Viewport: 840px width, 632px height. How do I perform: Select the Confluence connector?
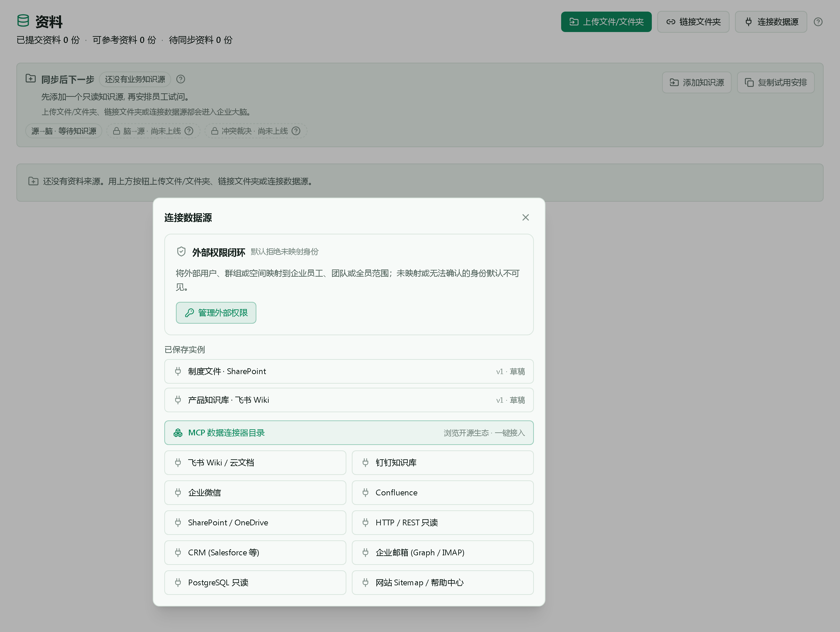(x=442, y=493)
